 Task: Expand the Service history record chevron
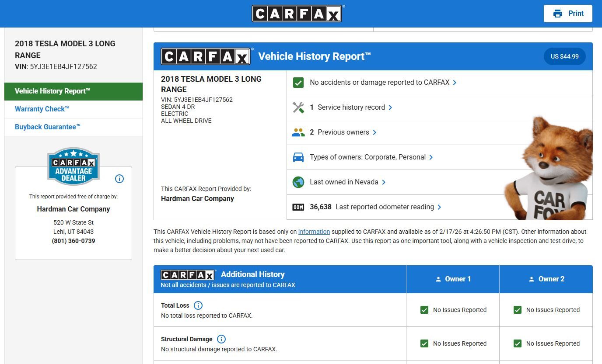coord(390,107)
